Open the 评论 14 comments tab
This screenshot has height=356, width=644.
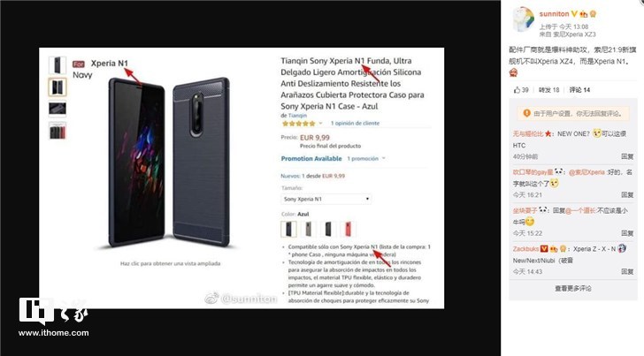point(579,90)
